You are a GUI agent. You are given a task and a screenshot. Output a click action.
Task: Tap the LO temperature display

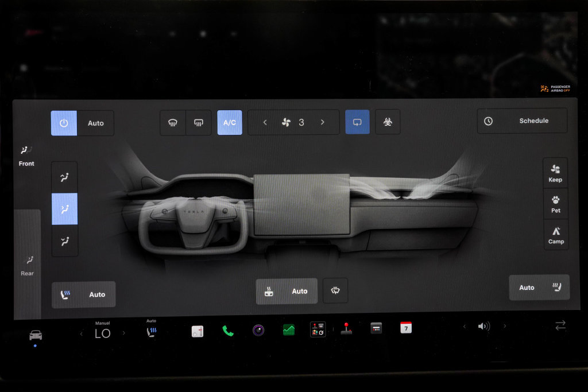(102, 333)
